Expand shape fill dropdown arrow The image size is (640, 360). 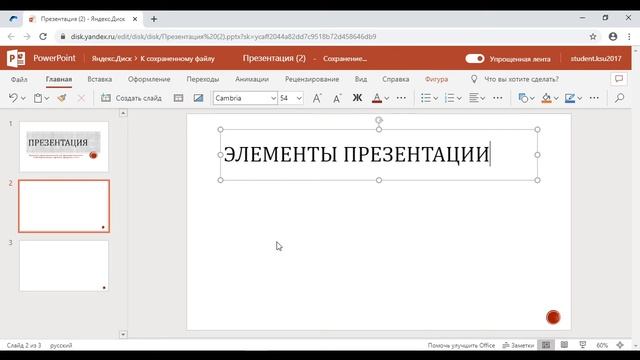tap(556, 98)
